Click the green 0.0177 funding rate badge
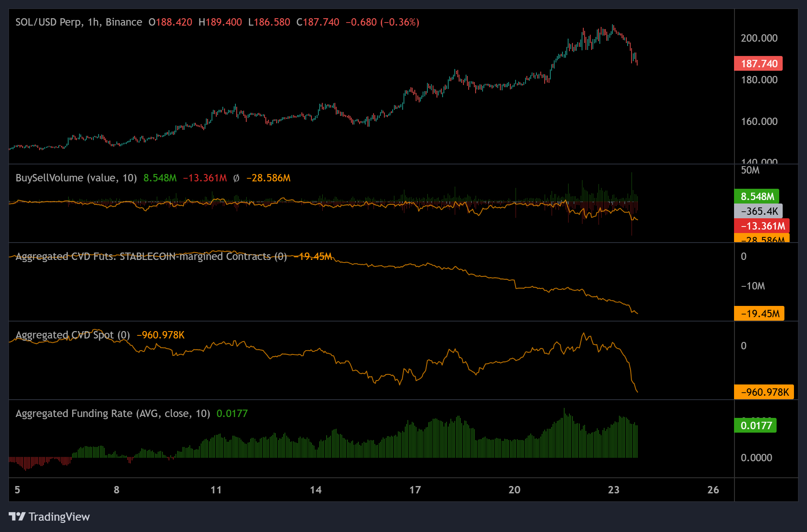Image resolution: width=807 pixels, height=532 pixels. pos(754,426)
